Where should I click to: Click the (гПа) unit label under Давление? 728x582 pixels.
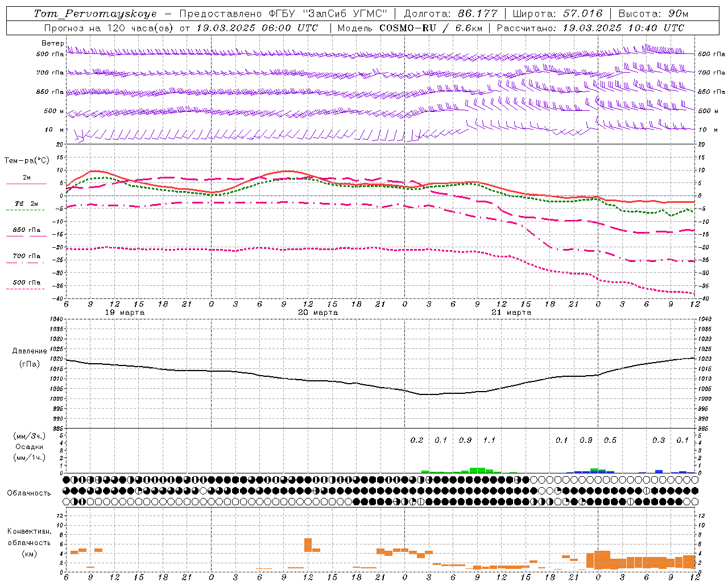(x=30, y=364)
